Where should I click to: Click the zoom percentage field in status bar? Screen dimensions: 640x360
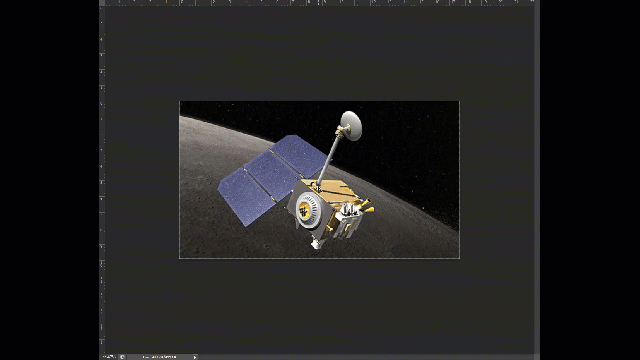point(109,357)
